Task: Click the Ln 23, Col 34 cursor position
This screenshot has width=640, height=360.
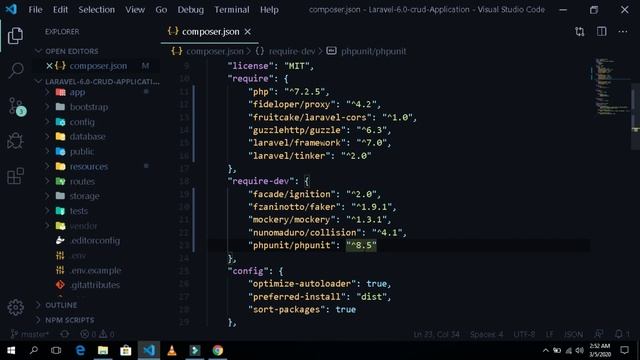Action: [436, 334]
